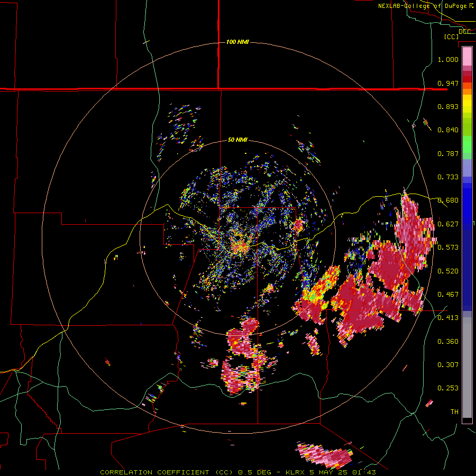Click the 100 NMI range ring label
The height and width of the screenshot is (476, 476).
click(237, 42)
